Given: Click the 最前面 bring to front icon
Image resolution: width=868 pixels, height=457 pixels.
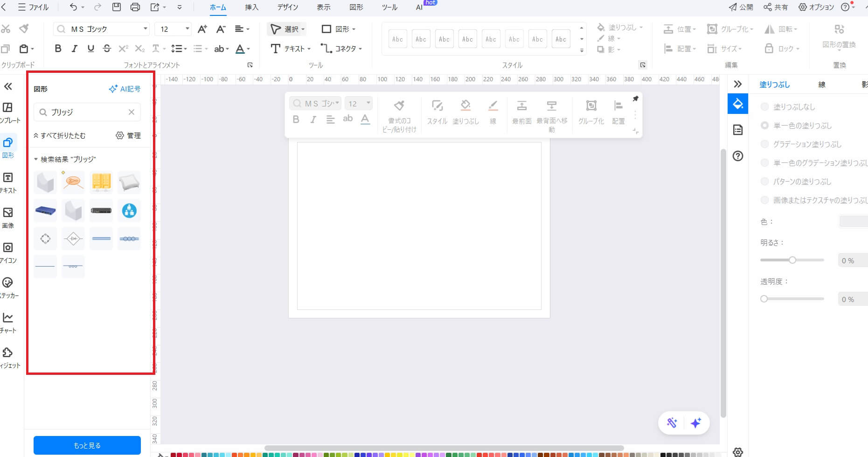Looking at the screenshot, I should coord(522,112).
